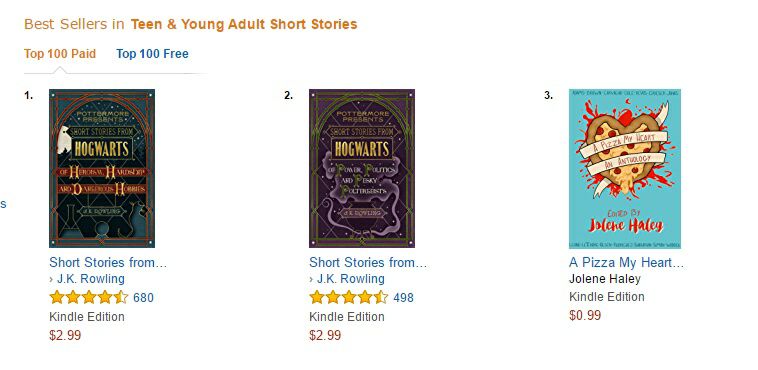Open the Teen & Young Adult Short Stories category
The image size is (758, 370).
pyautogui.click(x=244, y=24)
